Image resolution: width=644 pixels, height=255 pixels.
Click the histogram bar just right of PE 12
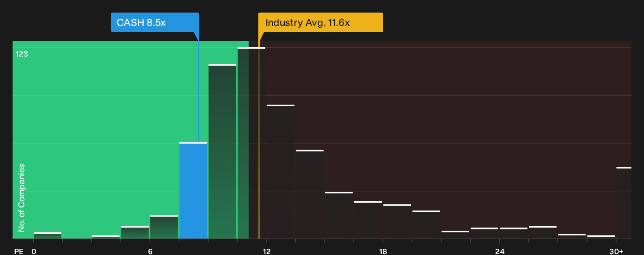[x=280, y=171]
